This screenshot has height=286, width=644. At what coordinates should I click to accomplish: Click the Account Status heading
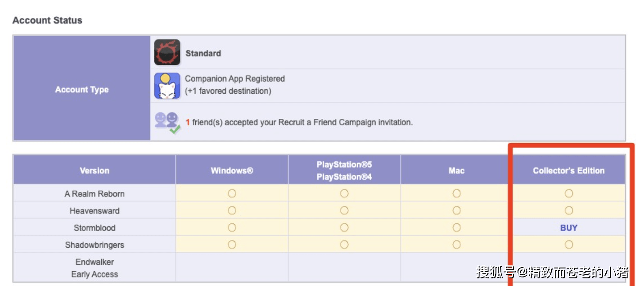click(47, 20)
